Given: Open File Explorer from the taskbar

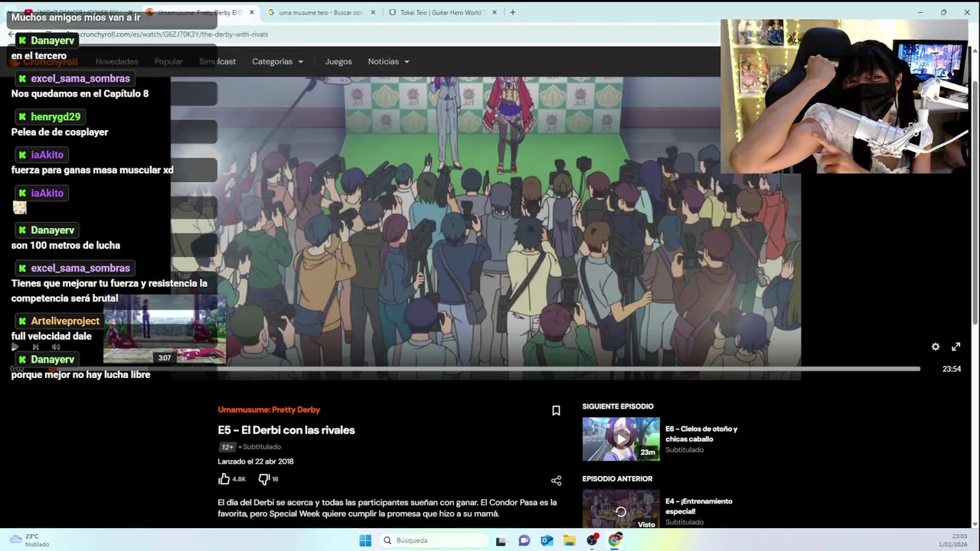Looking at the screenshot, I should (x=570, y=540).
